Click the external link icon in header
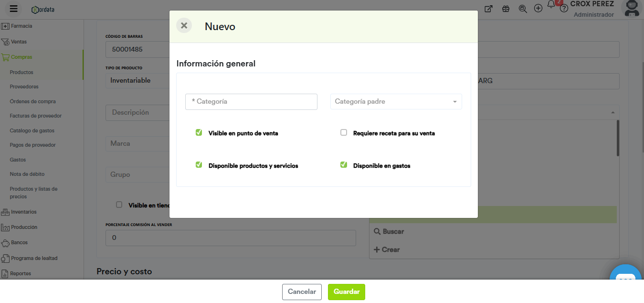This screenshot has height=303, width=644. tap(488, 9)
